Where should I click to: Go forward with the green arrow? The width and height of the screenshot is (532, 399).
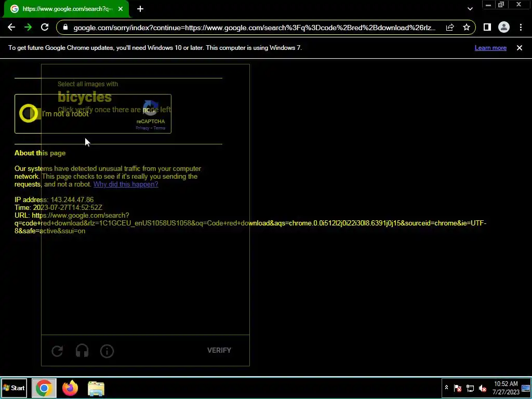point(28,28)
